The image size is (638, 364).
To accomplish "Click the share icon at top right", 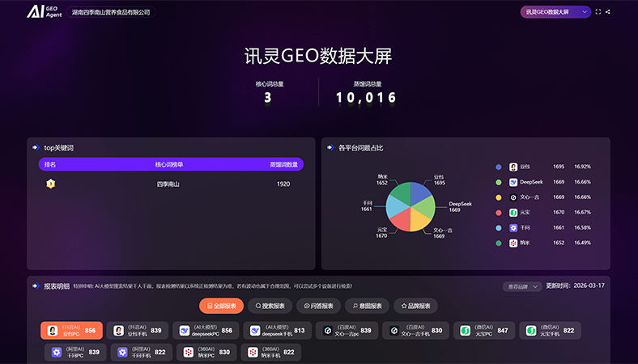I will (609, 12).
